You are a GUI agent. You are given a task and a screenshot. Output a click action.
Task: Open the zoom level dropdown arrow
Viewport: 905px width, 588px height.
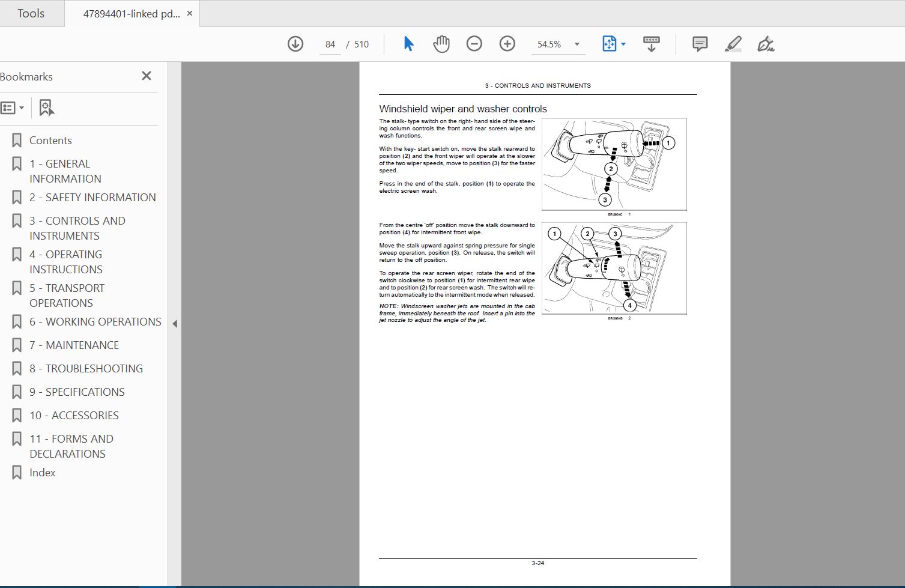click(577, 44)
